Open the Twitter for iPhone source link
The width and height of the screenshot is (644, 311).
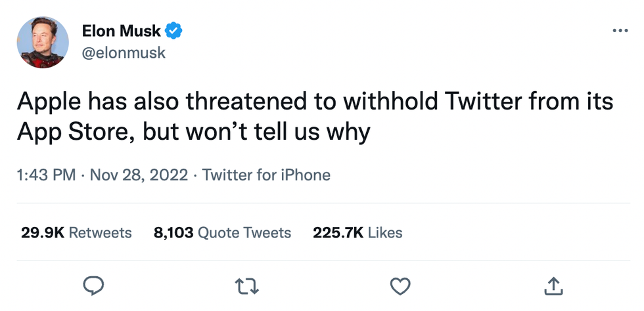pos(266,175)
